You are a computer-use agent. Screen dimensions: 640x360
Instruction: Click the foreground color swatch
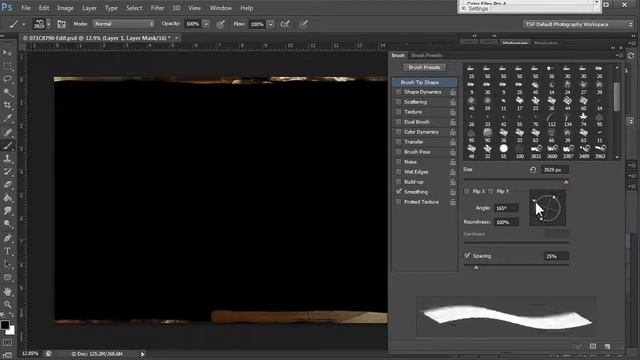pos(5,325)
